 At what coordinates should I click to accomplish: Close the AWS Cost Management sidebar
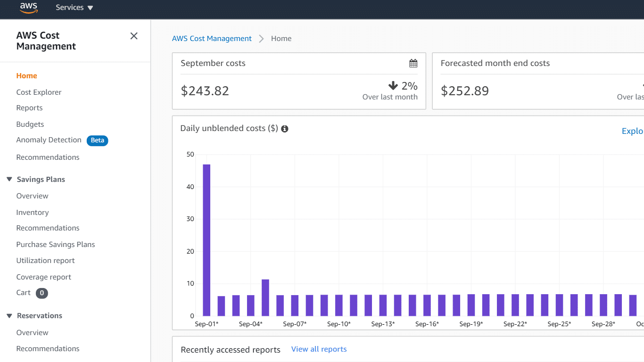[x=134, y=36]
